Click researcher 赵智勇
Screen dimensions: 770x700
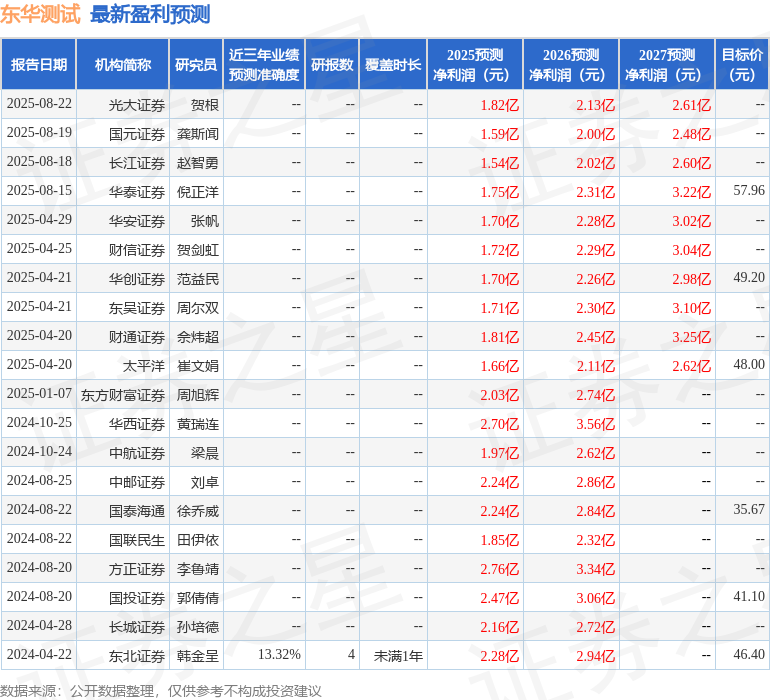pyautogui.click(x=198, y=163)
